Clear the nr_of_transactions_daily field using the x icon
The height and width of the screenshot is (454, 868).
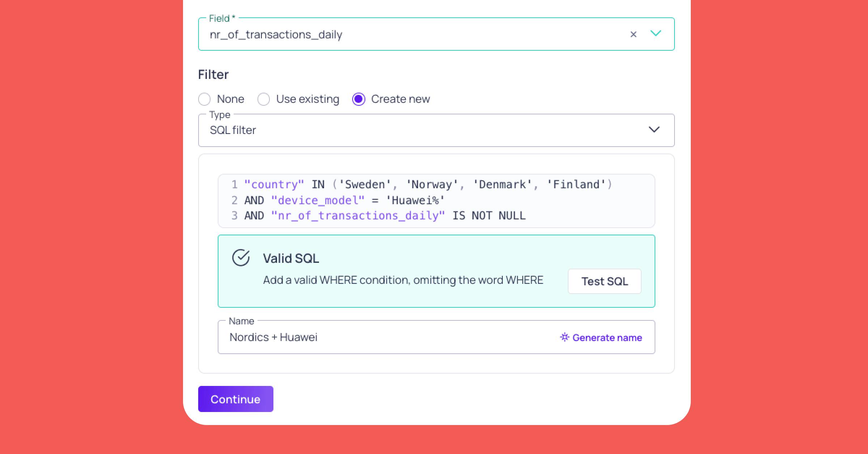[x=634, y=34]
